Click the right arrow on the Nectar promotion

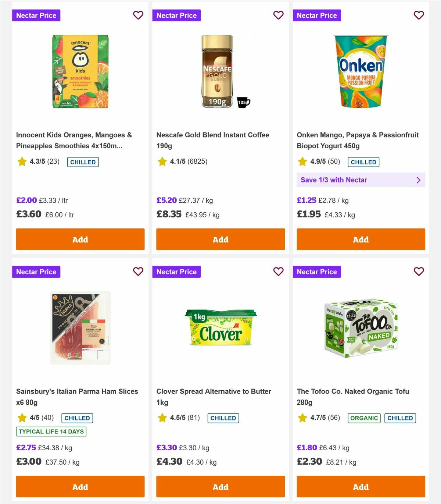tap(418, 180)
